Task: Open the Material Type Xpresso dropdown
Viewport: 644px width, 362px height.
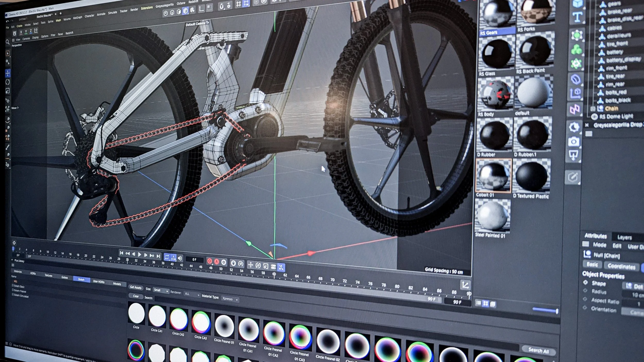Action: tap(230, 299)
